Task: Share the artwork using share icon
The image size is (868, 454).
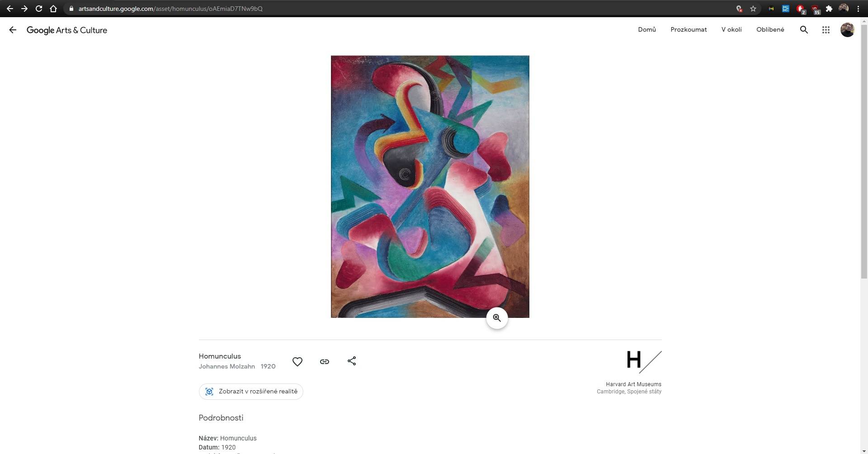Action: tap(352, 361)
